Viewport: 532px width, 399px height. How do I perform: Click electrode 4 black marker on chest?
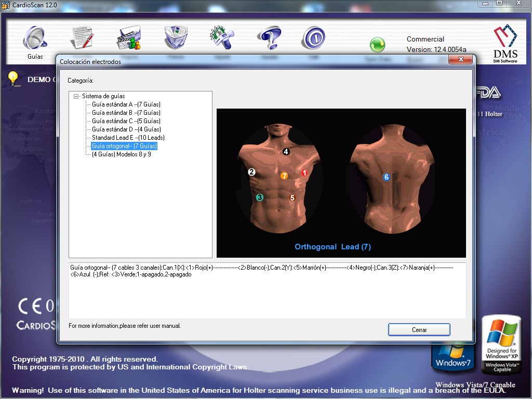point(286,152)
